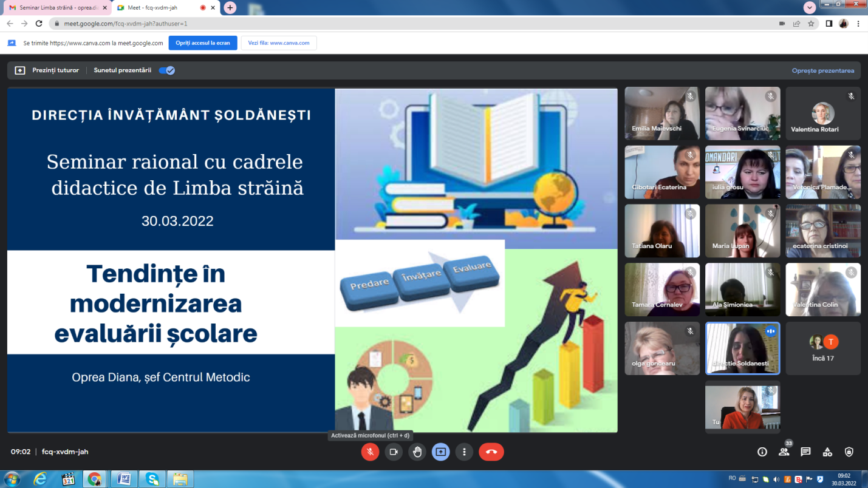
Task: Click Vezi fila: www.canva.com button
Action: point(279,43)
